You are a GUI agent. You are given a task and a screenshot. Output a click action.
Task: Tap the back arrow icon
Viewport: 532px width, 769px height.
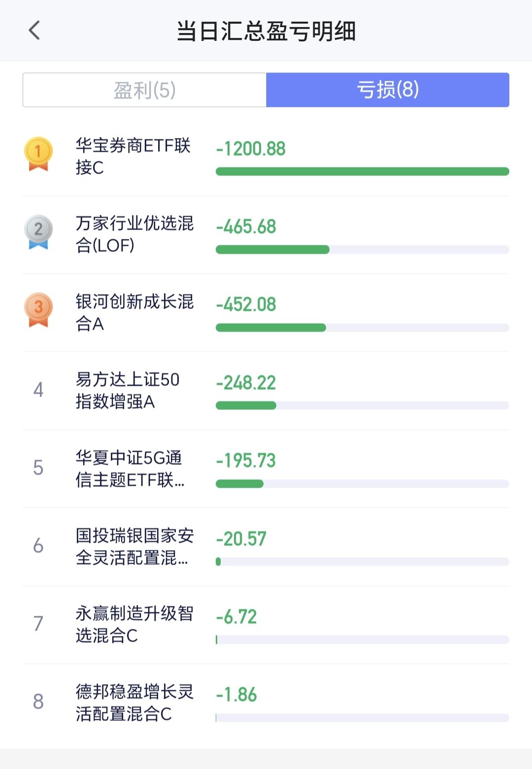34,31
